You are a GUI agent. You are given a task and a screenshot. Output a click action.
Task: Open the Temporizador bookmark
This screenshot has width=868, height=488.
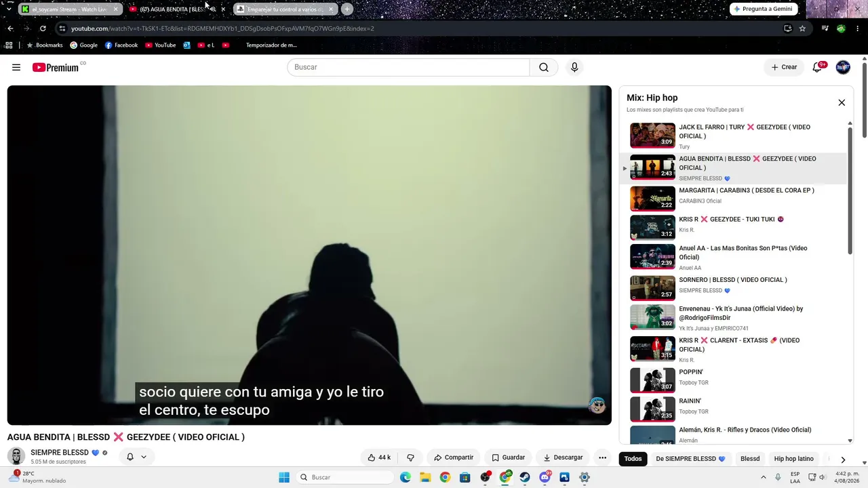271,45
